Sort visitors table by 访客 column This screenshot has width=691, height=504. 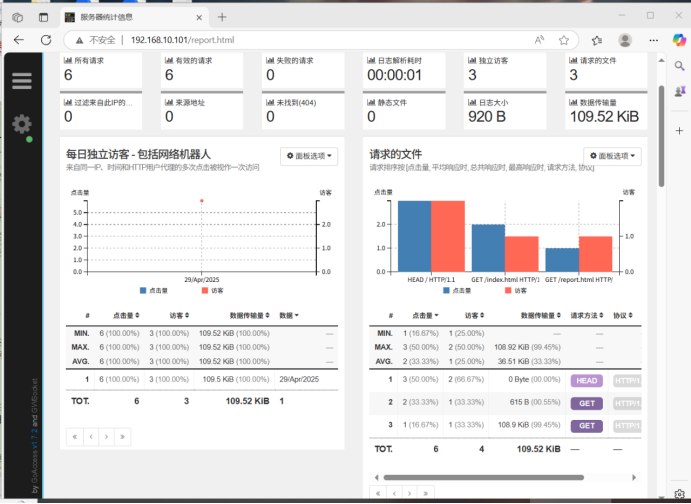[179, 315]
